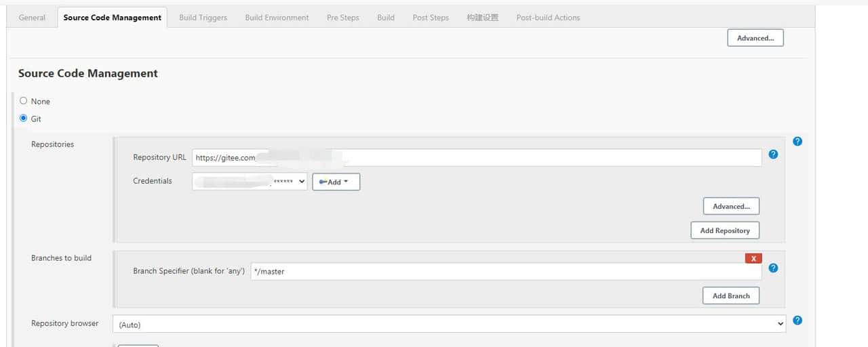Switch to the Post Steps tab
This screenshot has width=868, height=347.
pyautogui.click(x=431, y=18)
